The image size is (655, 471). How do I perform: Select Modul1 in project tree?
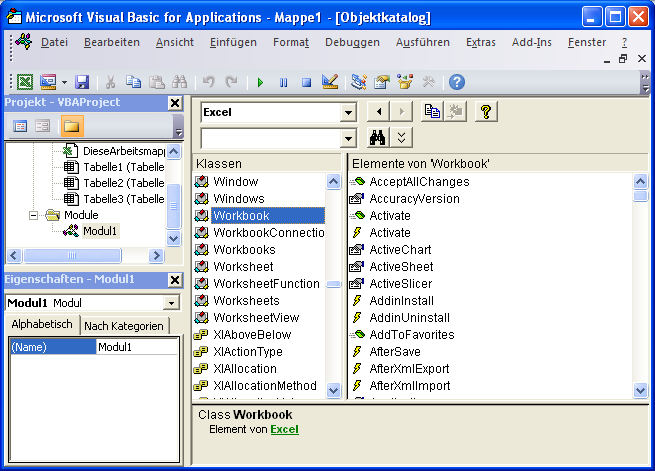click(100, 231)
